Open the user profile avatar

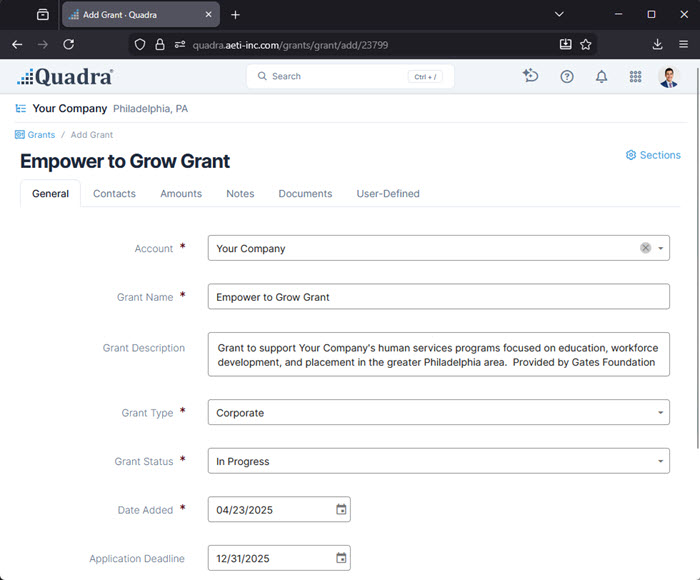tap(669, 77)
